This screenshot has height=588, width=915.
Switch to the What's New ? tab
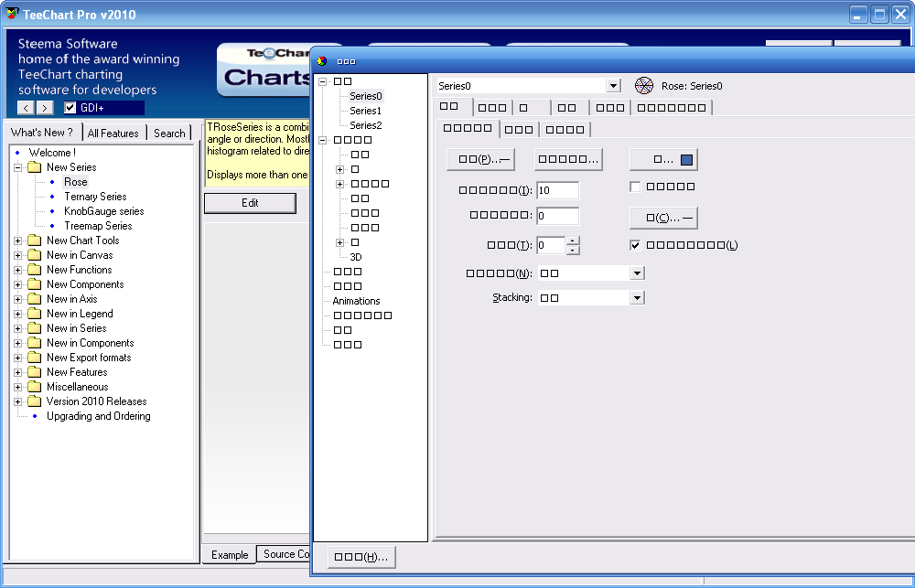[43, 133]
